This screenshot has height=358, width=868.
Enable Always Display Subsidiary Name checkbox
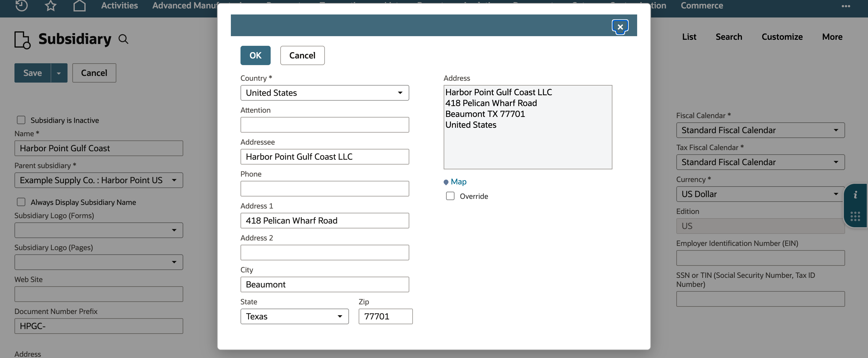[21, 202]
